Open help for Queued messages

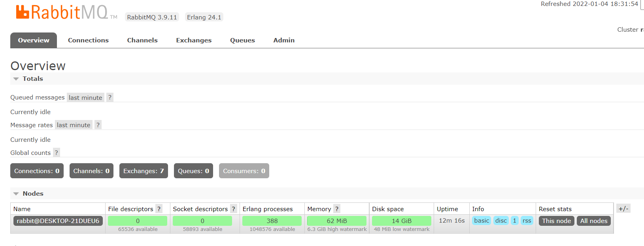[x=110, y=97]
